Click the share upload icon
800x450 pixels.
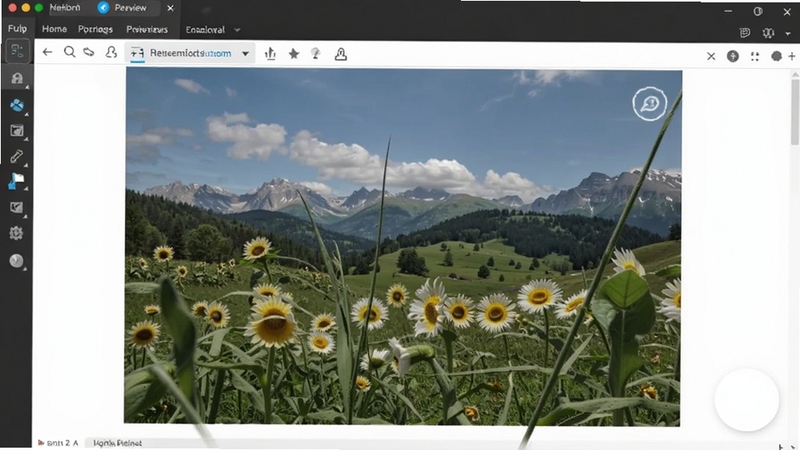click(270, 54)
